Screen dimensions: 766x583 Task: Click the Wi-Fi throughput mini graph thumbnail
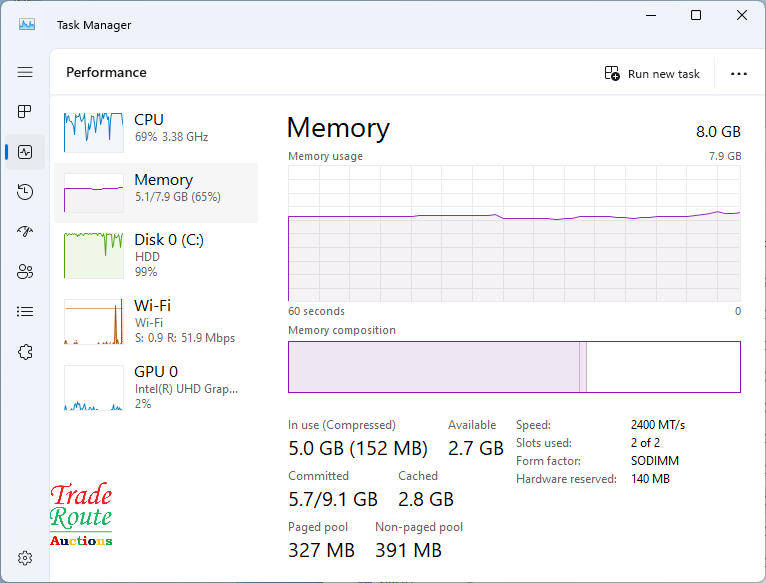pos(93,321)
